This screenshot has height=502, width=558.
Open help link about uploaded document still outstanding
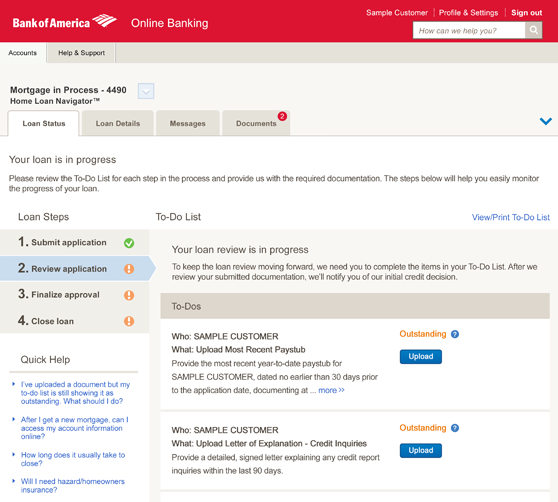(x=75, y=393)
